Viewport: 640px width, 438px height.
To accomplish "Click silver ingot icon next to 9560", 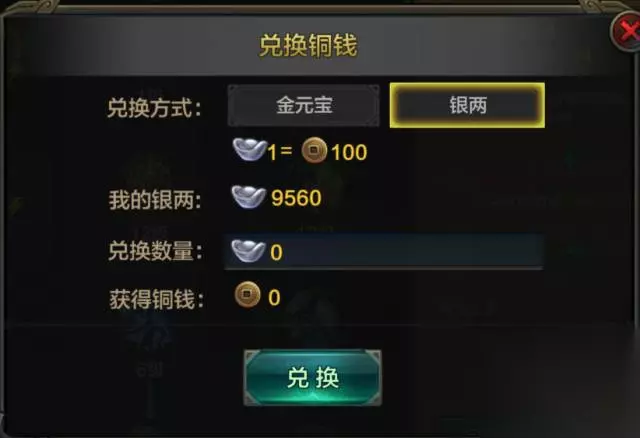I will (x=249, y=197).
